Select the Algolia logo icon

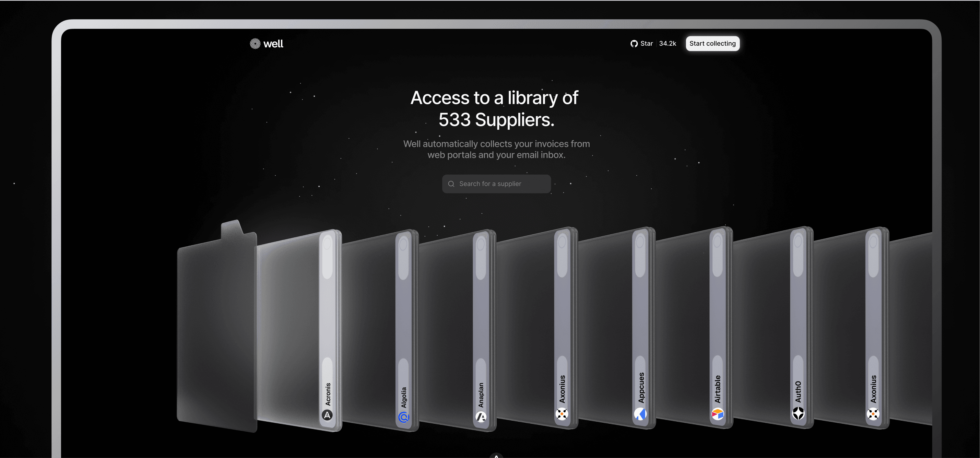404,417
